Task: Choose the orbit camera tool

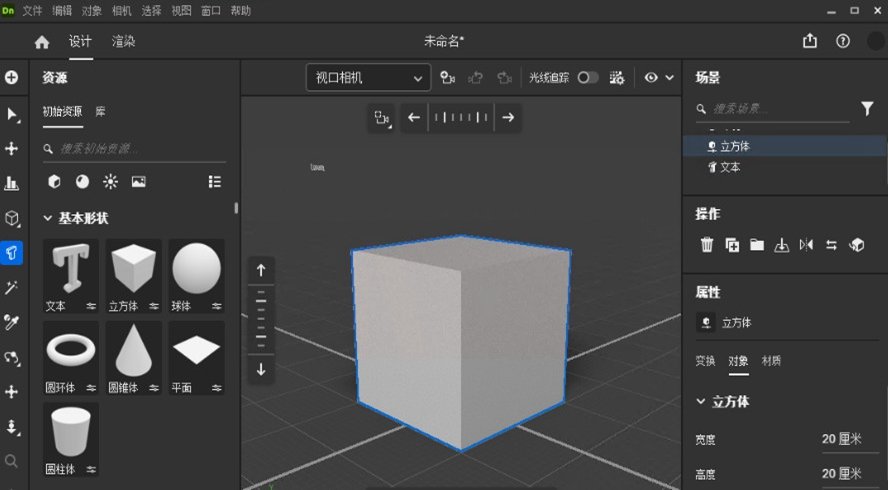Action: click(11, 357)
